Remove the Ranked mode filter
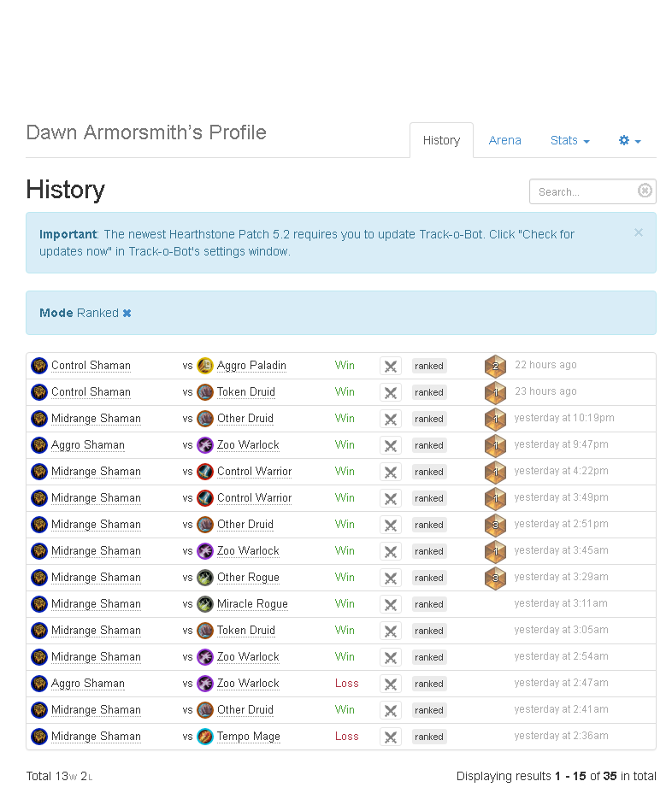This screenshot has height=799, width=672. point(127,314)
